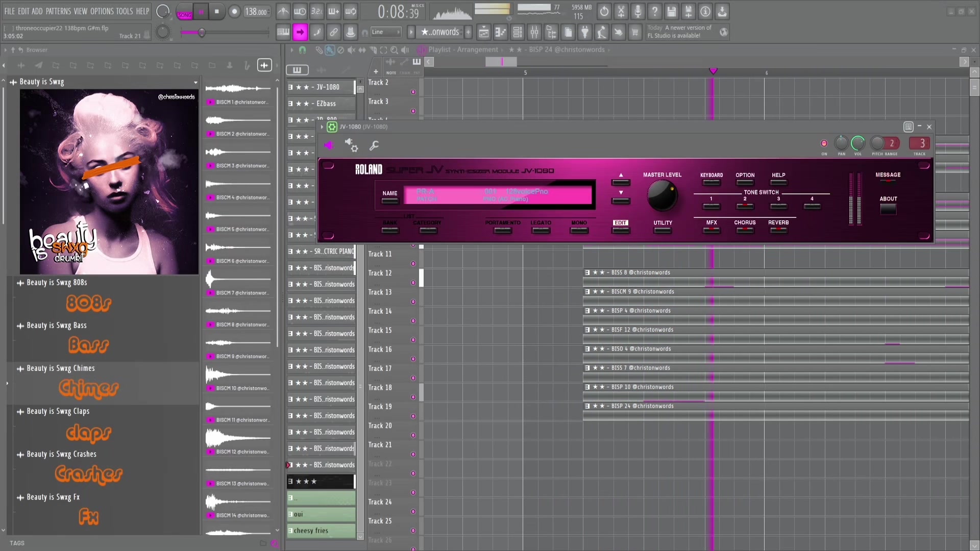980x551 pixels.
Task: Open the Mixer window button
Action: [x=534, y=32]
